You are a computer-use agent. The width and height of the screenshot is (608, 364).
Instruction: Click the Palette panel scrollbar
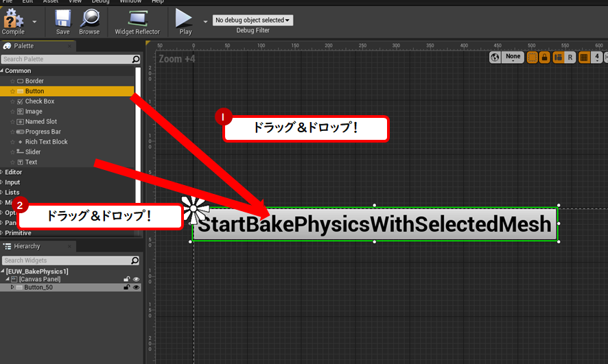tap(137, 136)
